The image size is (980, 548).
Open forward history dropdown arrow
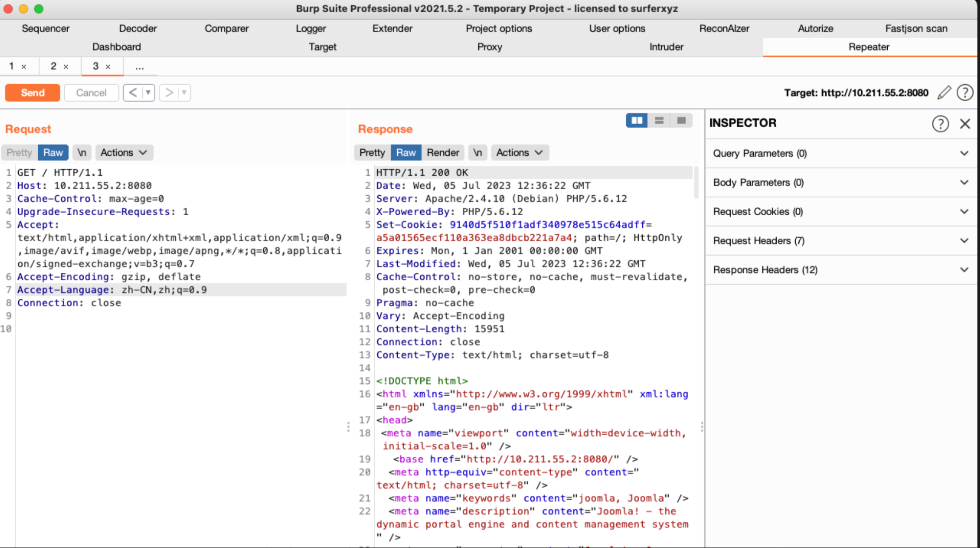point(184,92)
